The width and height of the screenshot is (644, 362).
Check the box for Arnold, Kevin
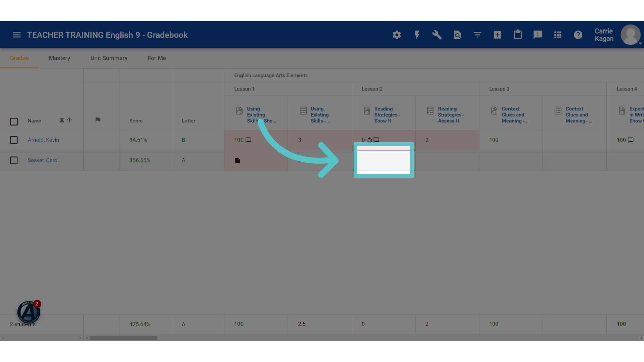[14, 140]
